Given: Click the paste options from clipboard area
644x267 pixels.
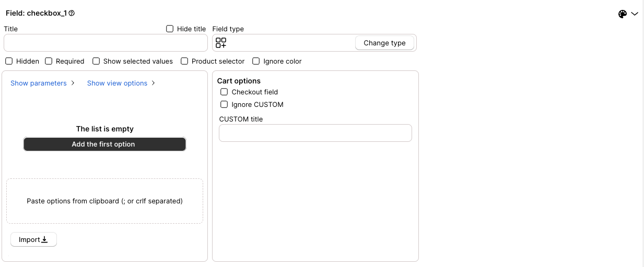Looking at the screenshot, I should pos(104,201).
